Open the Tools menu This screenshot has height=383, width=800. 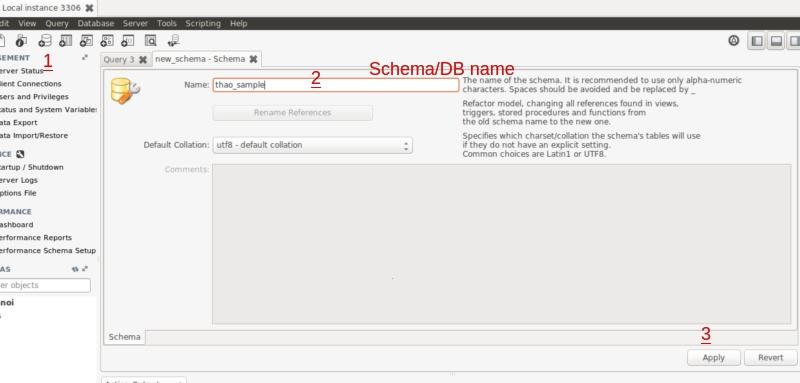(x=167, y=23)
